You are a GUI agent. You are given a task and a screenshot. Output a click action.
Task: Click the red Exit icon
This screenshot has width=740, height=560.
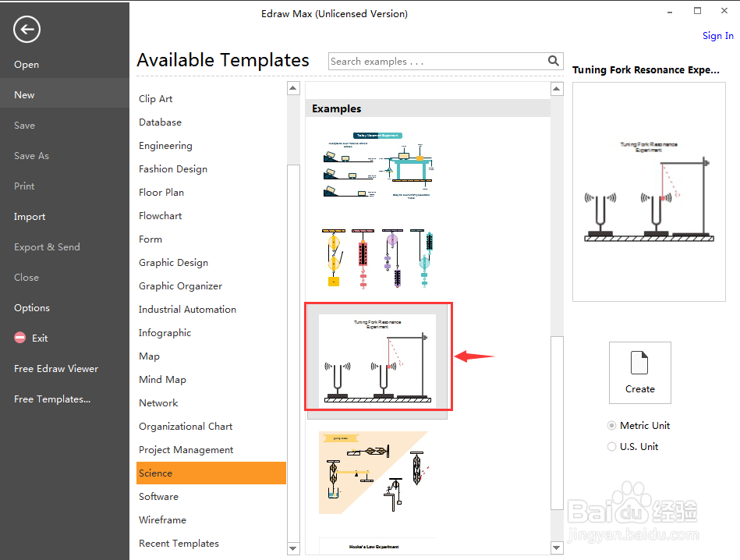click(x=19, y=338)
